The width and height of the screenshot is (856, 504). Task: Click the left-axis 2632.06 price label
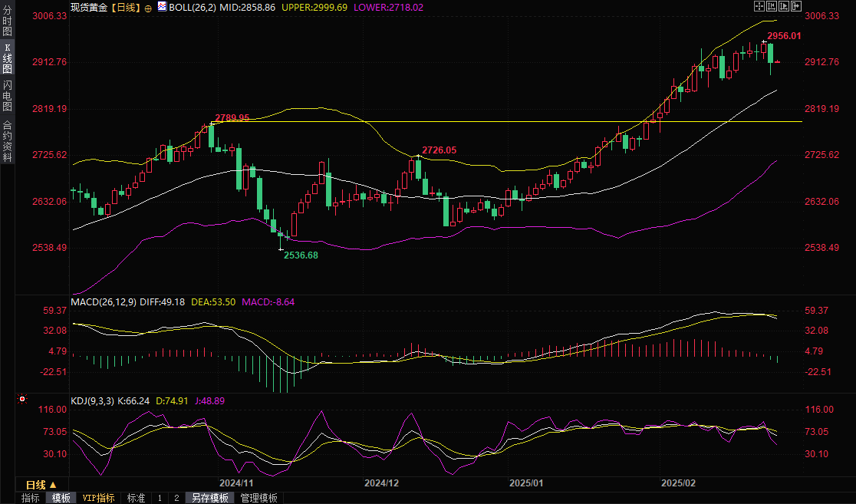pos(50,202)
